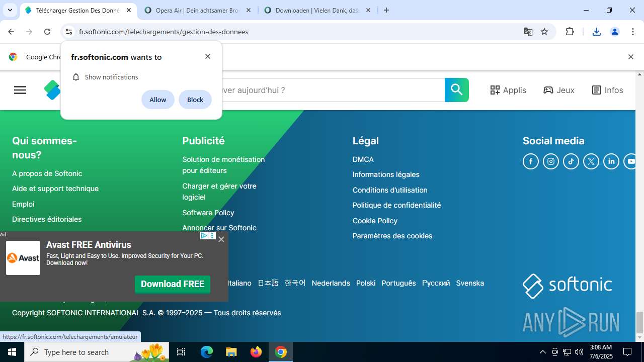The width and height of the screenshot is (644, 362).
Task: Open Politique de confidentialité link
Action: (x=396, y=205)
